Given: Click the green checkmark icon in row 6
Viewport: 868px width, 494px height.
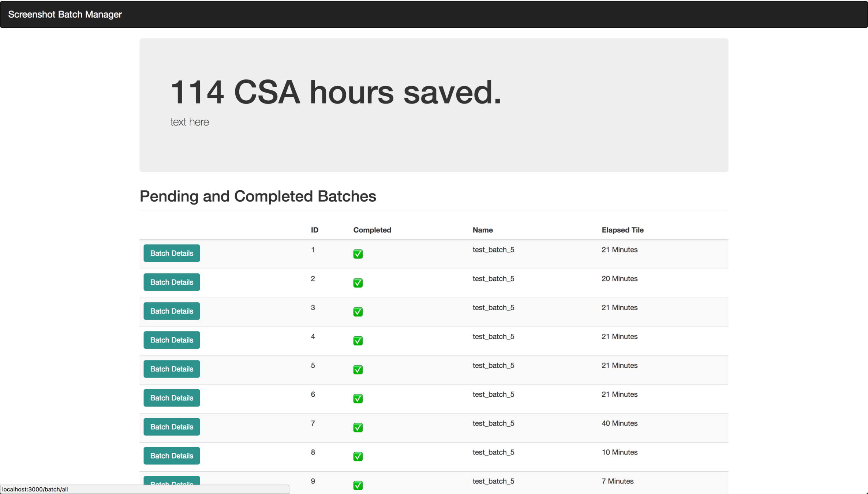Looking at the screenshot, I should point(358,398).
